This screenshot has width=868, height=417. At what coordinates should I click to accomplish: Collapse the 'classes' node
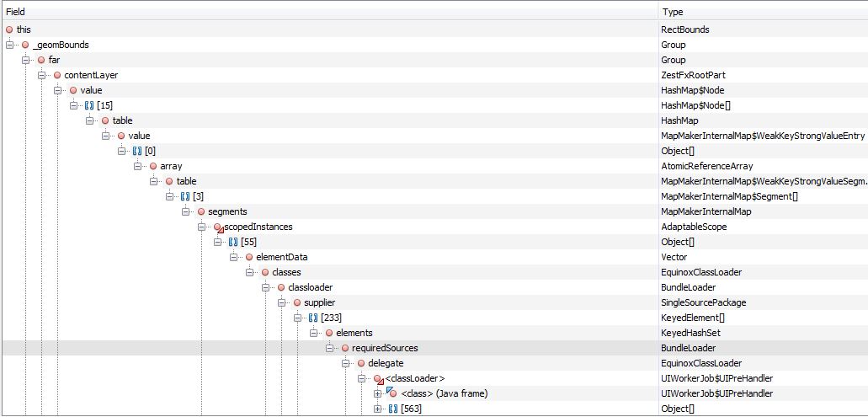[x=249, y=272]
